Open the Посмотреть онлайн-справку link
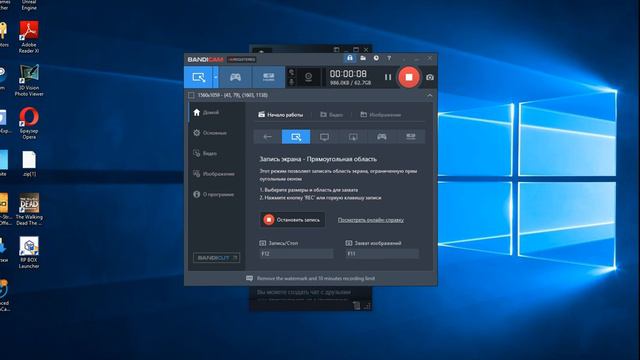 pyautogui.click(x=371, y=220)
